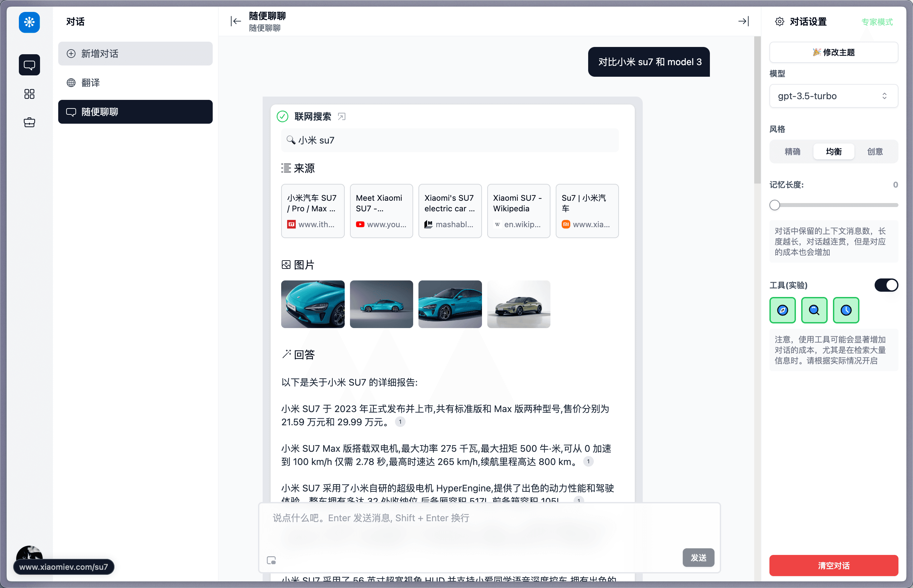Open the 小米汽车 SU7 / Pro / Max source card
The width and height of the screenshot is (913, 588).
coord(312,211)
